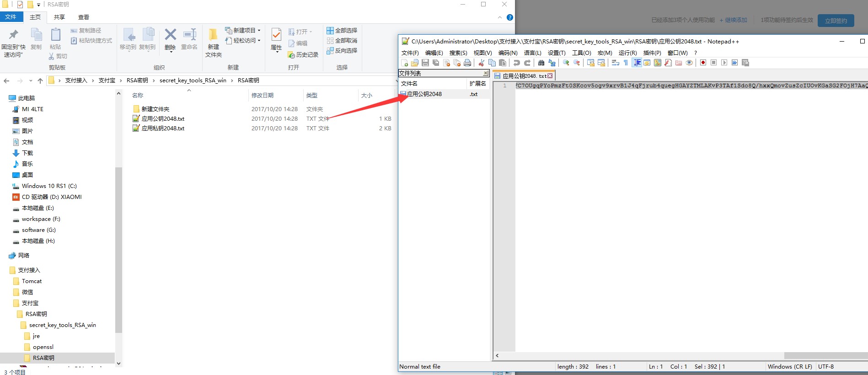This screenshot has width=868, height=375.
Task: Click the 反向选择 button in ribbon
Action: pos(342,51)
